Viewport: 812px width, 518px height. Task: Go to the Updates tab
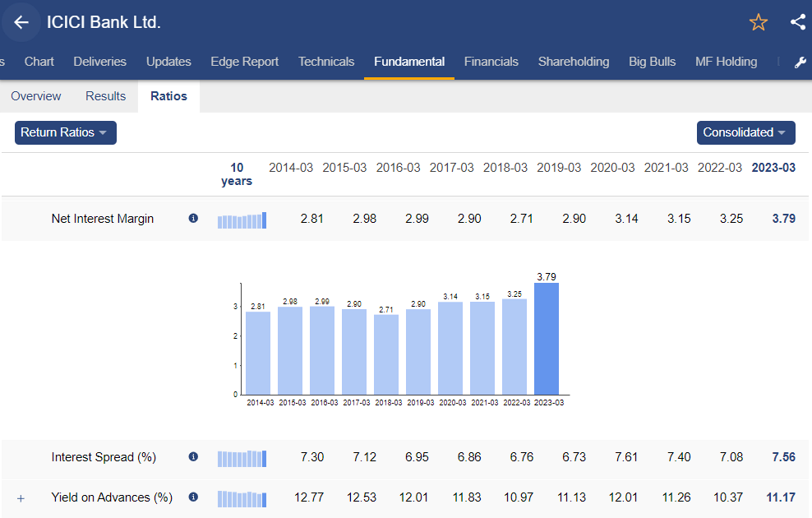[168, 62]
